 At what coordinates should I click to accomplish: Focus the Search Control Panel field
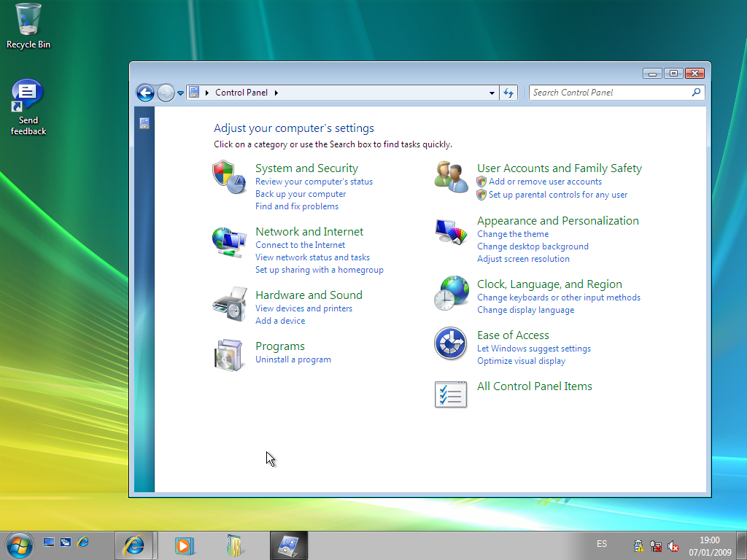pos(609,93)
